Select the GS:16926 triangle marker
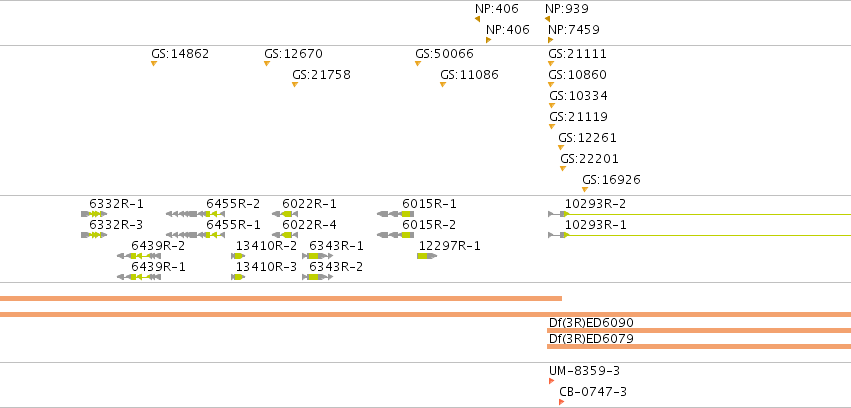 click(585, 189)
